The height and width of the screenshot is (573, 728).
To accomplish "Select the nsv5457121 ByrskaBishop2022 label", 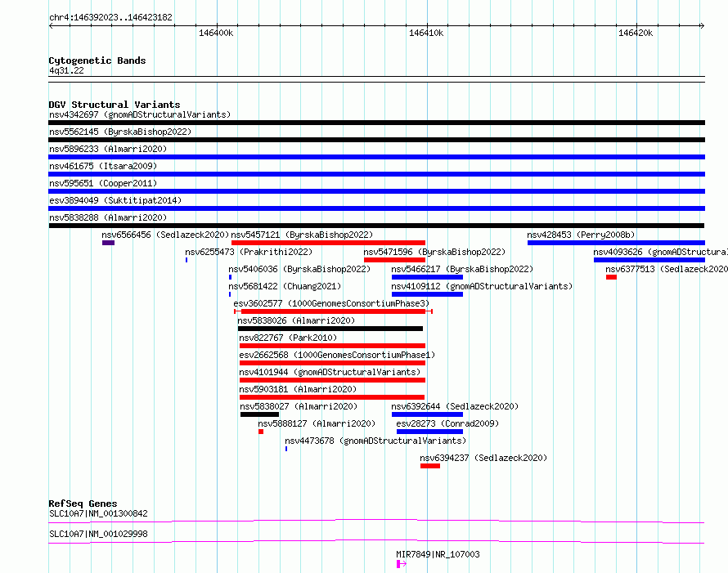I will coord(302,235).
